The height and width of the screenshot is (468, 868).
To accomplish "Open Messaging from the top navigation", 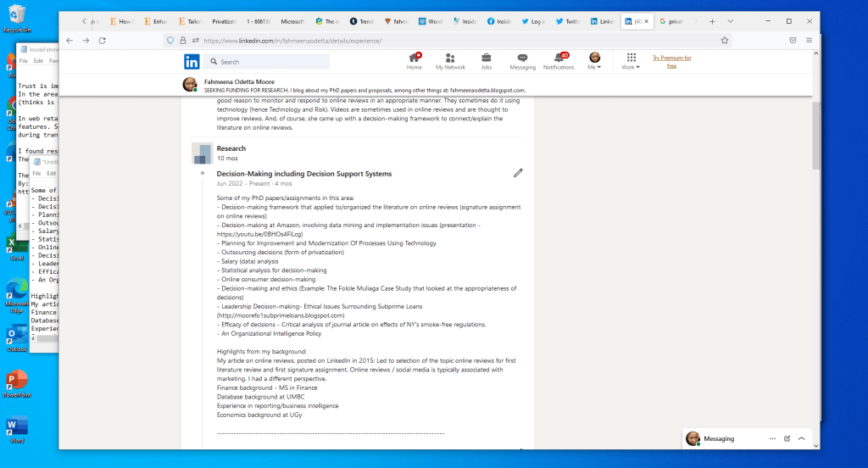I will coord(522,60).
